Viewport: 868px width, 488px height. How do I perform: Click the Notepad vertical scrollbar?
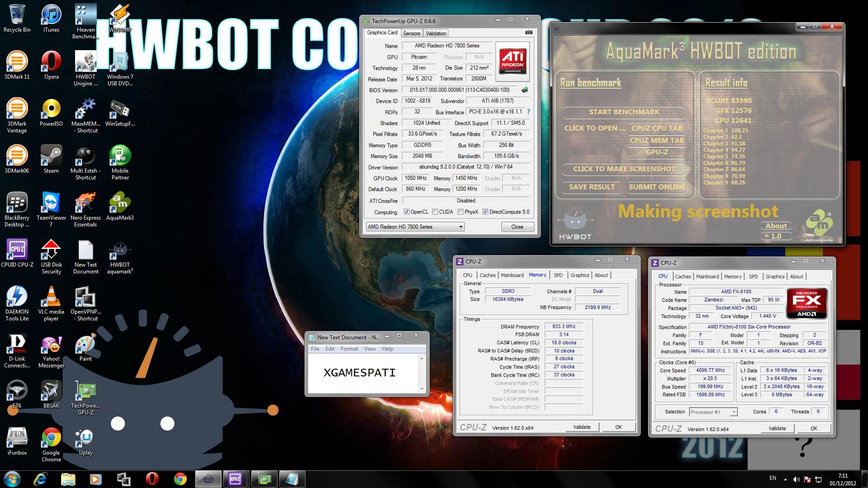click(422, 373)
